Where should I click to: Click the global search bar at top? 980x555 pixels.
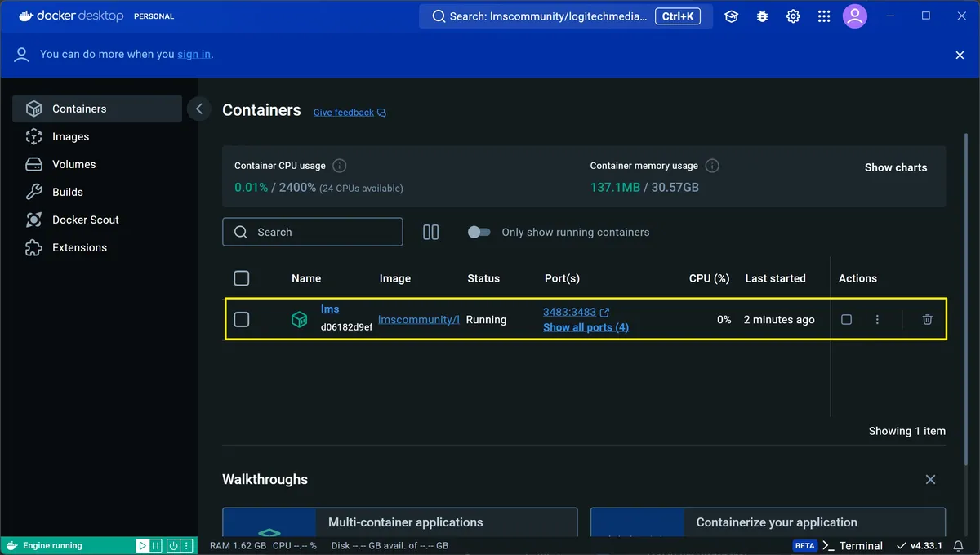coord(566,16)
